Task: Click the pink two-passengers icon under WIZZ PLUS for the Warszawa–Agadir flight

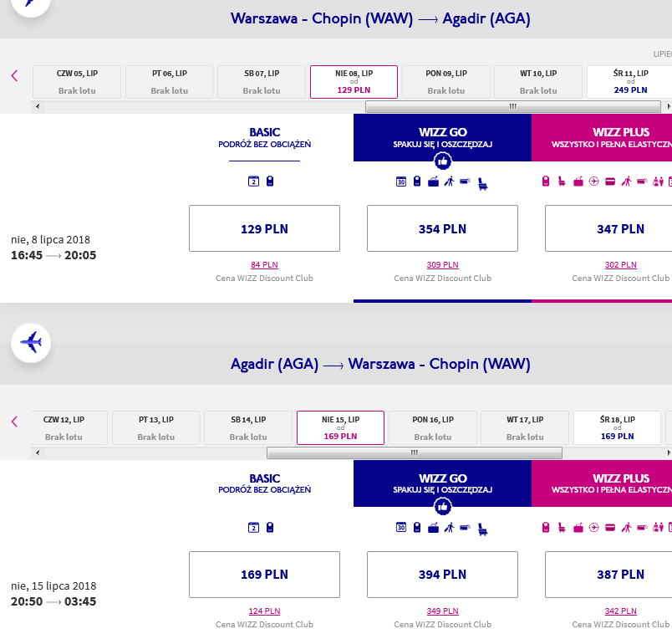Action: [659, 182]
